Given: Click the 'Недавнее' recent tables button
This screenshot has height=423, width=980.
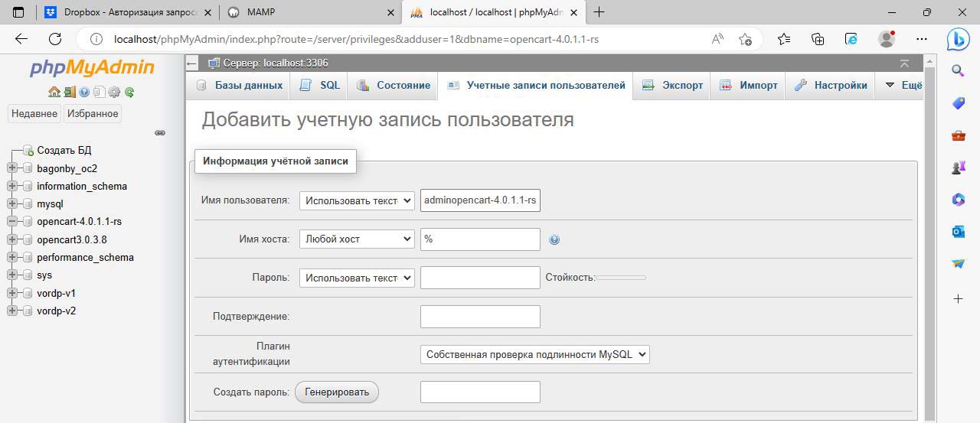Looking at the screenshot, I should coord(34,113).
